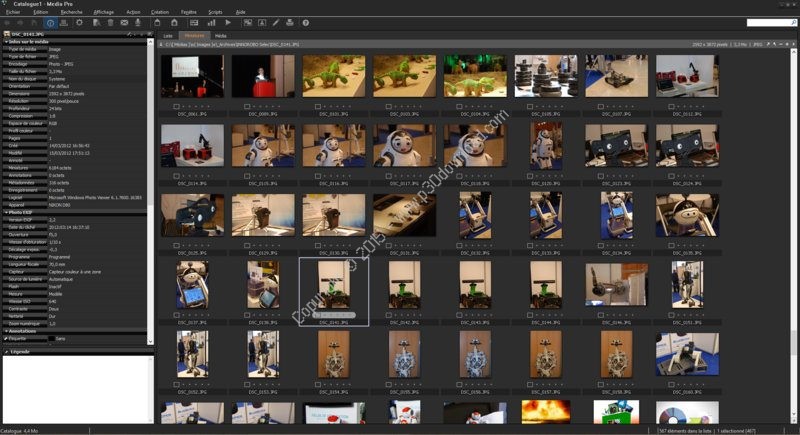Screen dimensions: 800x435
Task: Tick the checkbox under DSC_0114.JPG thumbnail
Action: coord(176,176)
